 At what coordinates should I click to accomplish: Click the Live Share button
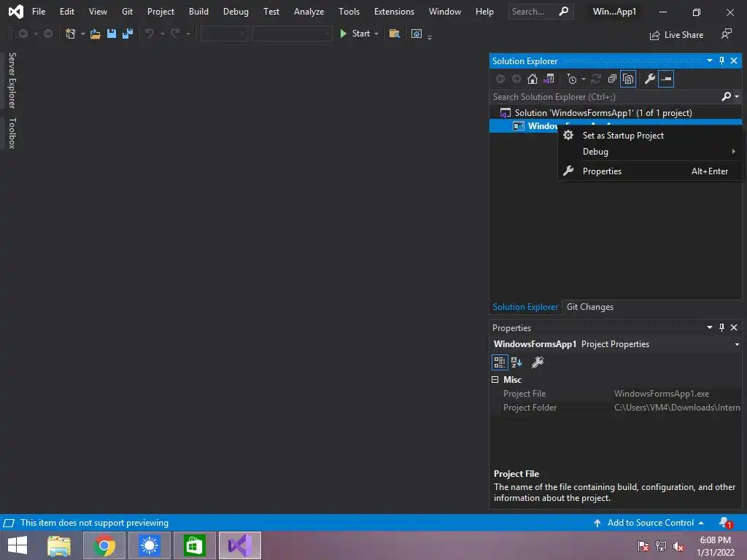676,35
